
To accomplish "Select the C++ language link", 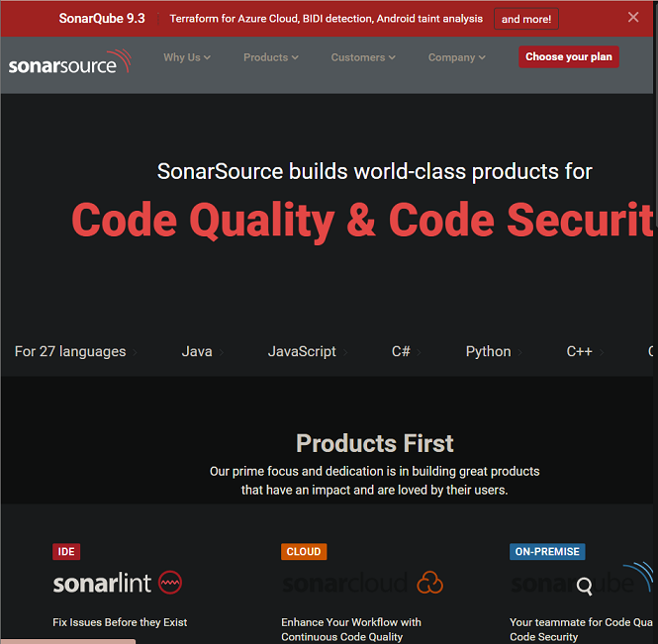I will coord(585,351).
